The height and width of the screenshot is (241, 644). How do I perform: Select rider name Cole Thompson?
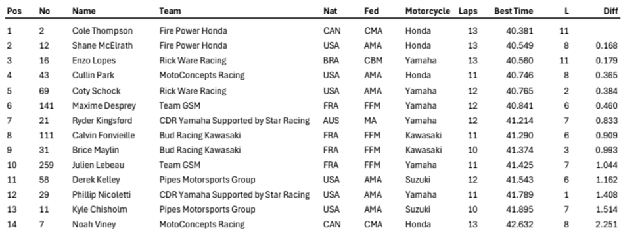pos(103,31)
